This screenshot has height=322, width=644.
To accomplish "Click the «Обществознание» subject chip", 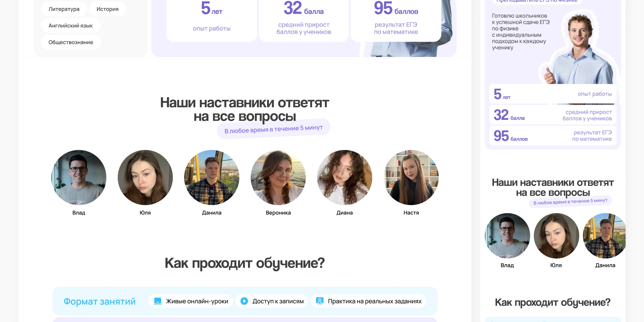I will tap(71, 42).
